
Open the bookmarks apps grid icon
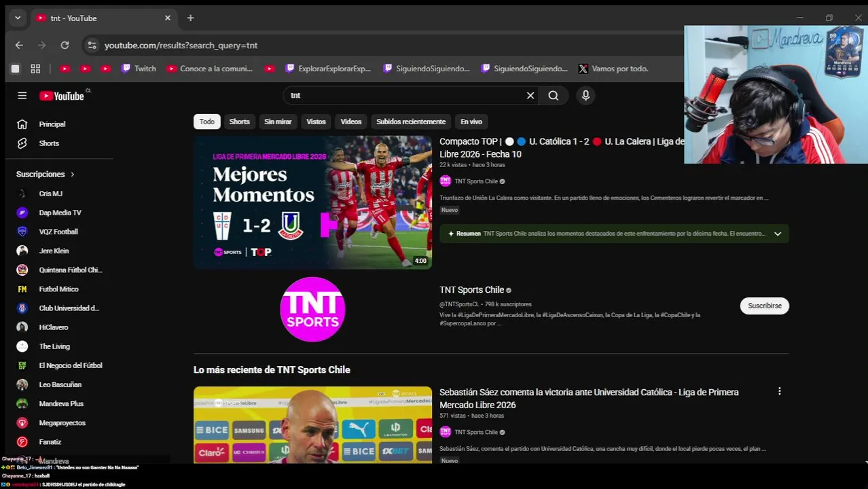[x=35, y=69]
